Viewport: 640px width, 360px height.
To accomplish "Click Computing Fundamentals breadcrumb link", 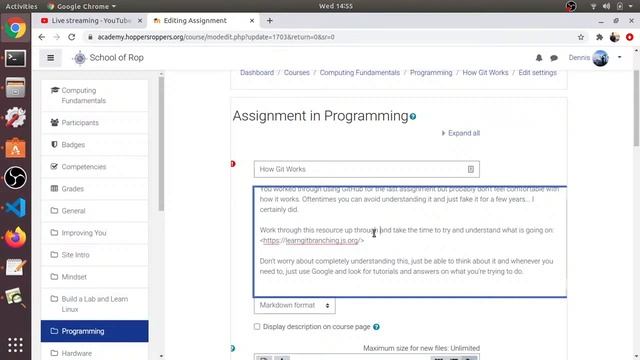I will click(360, 73).
